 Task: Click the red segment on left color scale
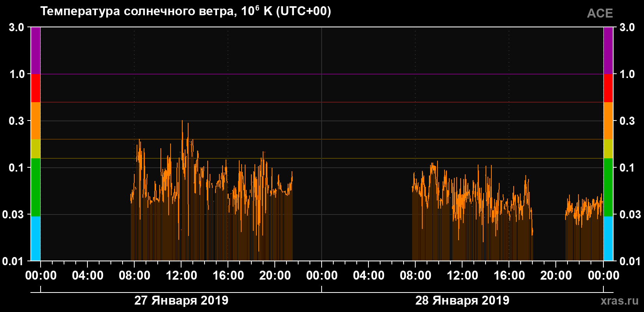(36, 88)
